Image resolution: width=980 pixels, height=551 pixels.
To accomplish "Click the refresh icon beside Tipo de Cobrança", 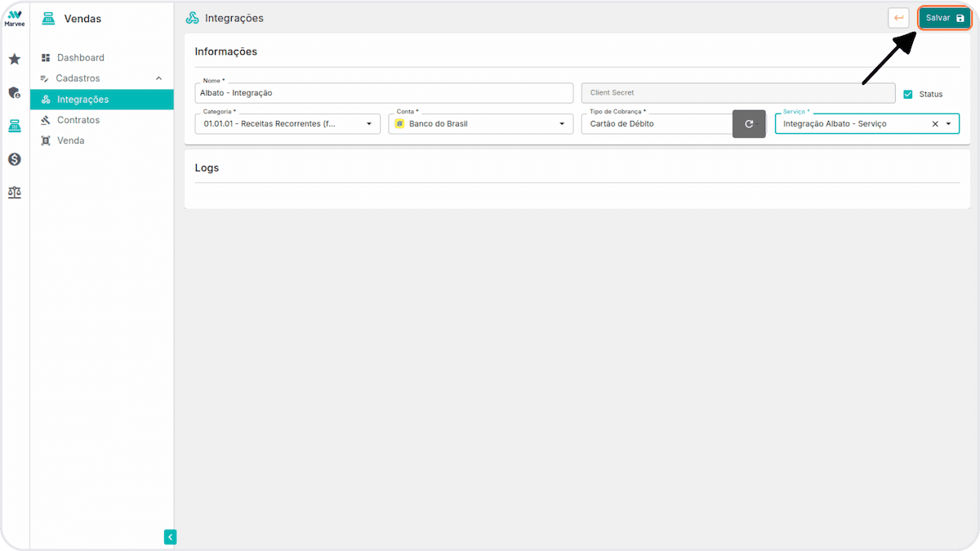I will [x=749, y=124].
